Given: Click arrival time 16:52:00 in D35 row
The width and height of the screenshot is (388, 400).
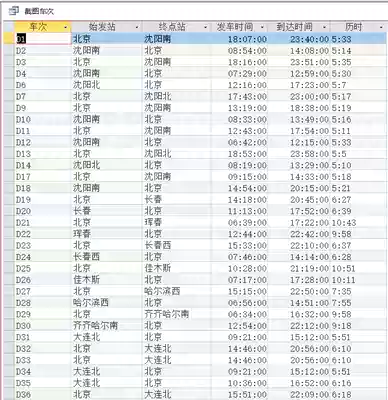Looking at the screenshot, I should pos(309,383).
